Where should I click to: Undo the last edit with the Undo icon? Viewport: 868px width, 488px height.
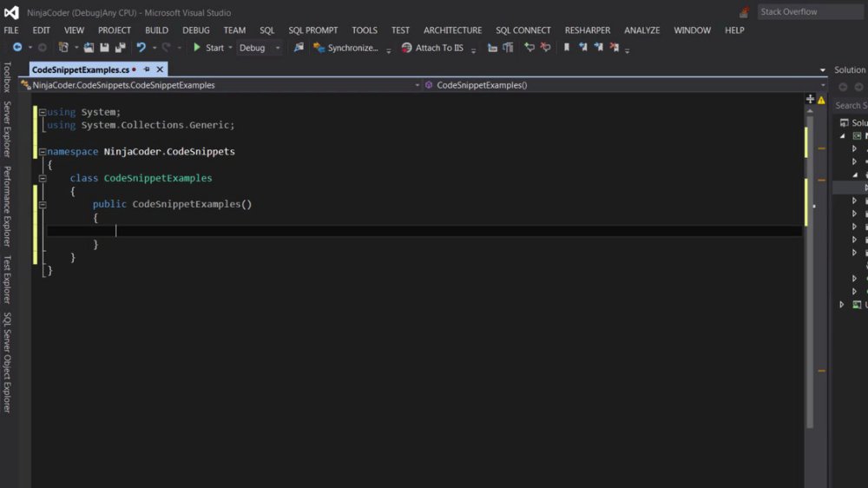coord(141,48)
